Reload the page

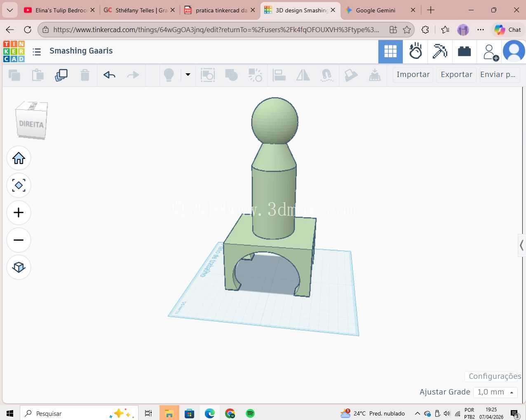coord(28,30)
